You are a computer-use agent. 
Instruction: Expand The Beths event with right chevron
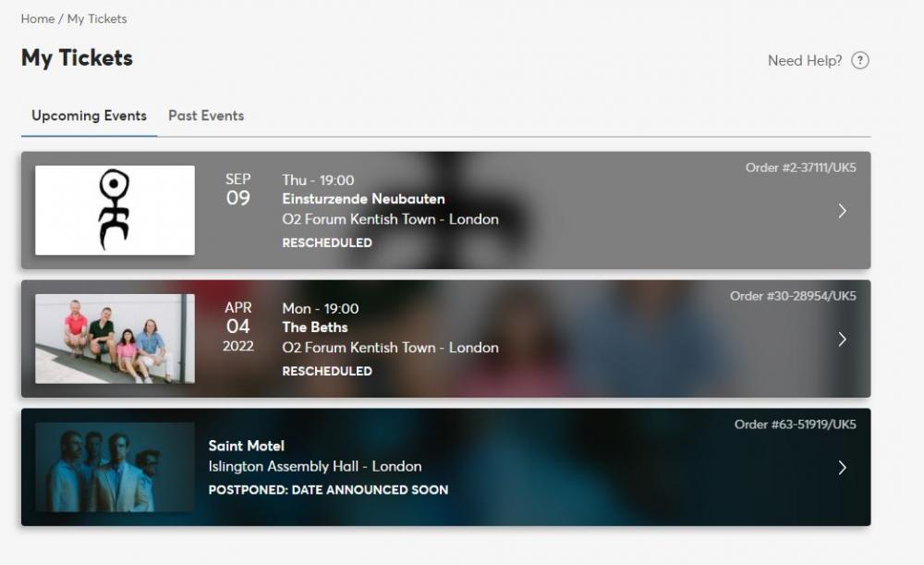tap(842, 339)
